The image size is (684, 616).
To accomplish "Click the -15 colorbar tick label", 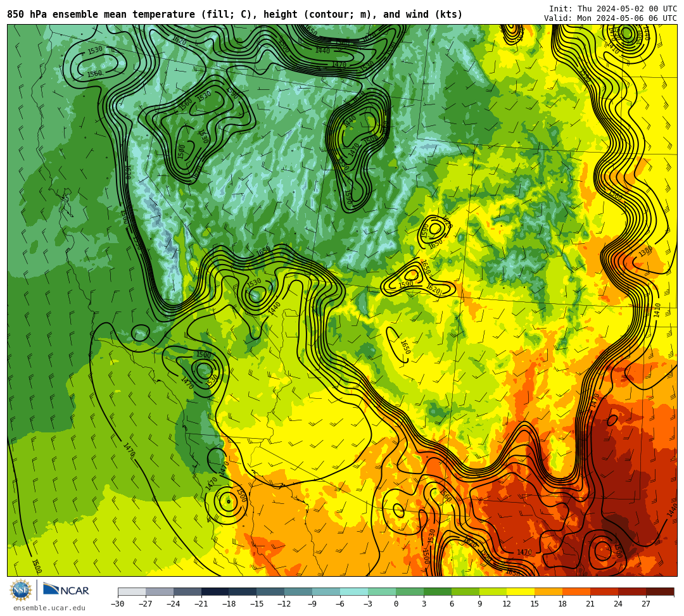I will tap(257, 604).
